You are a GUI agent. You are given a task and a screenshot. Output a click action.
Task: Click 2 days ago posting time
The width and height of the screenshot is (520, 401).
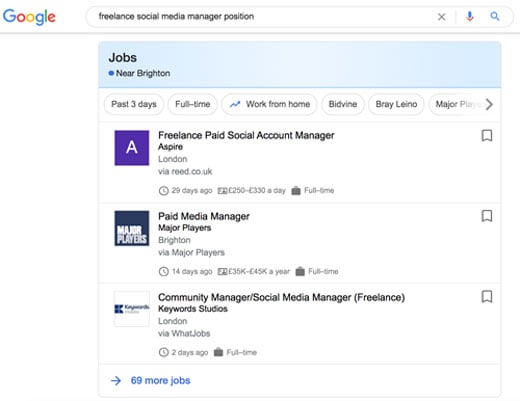click(x=190, y=352)
